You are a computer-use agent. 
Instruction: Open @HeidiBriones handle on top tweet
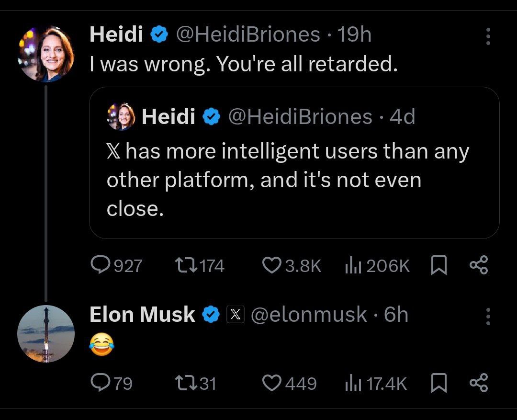248,34
